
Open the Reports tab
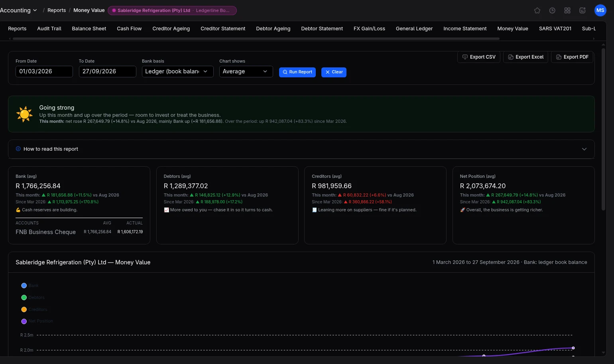pos(17,29)
